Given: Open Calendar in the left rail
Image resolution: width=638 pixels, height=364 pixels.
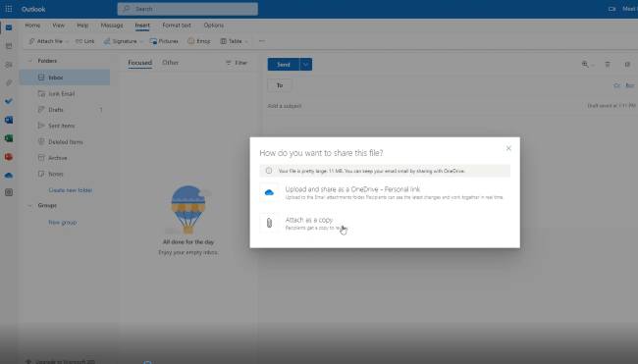Looking at the screenshot, I should pyautogui.click(x=9, y=46).
